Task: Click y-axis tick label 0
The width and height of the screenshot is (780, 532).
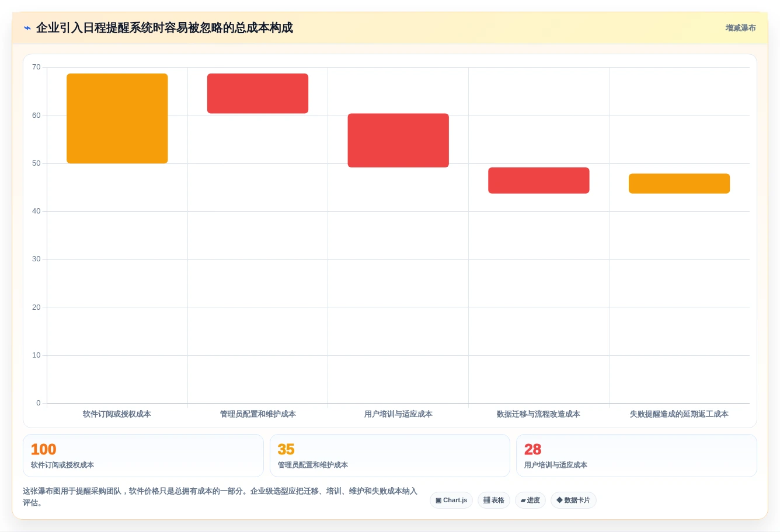Action: tap(39, 403)
